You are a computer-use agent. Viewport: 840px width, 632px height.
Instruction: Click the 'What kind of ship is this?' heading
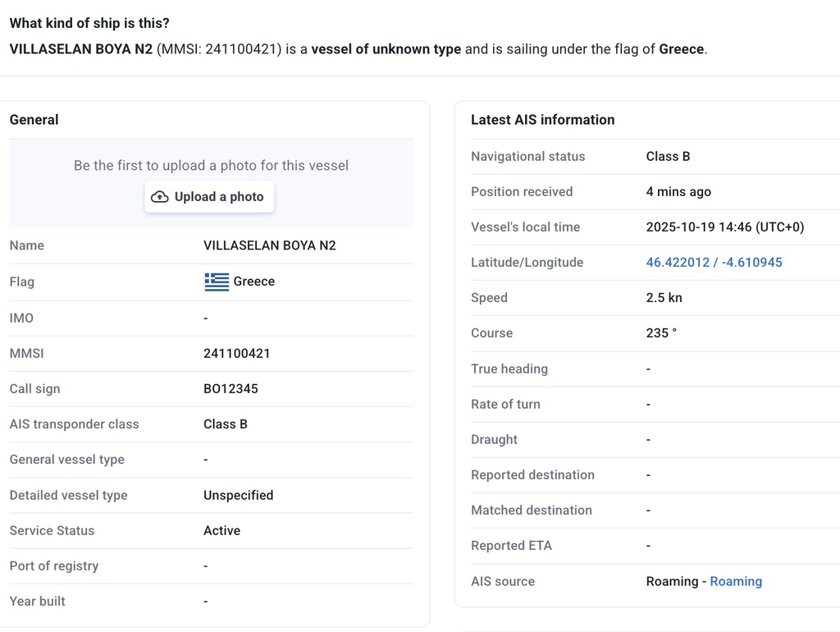[89, 23]
